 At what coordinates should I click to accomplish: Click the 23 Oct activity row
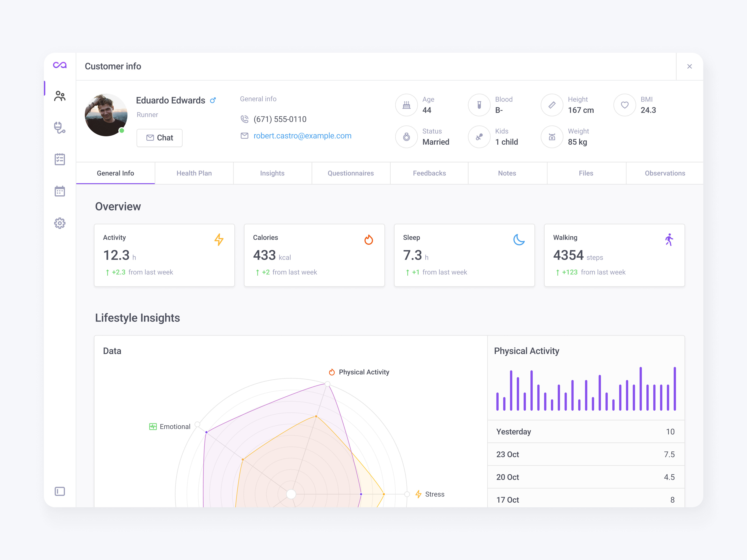click(x=586, y=454)
